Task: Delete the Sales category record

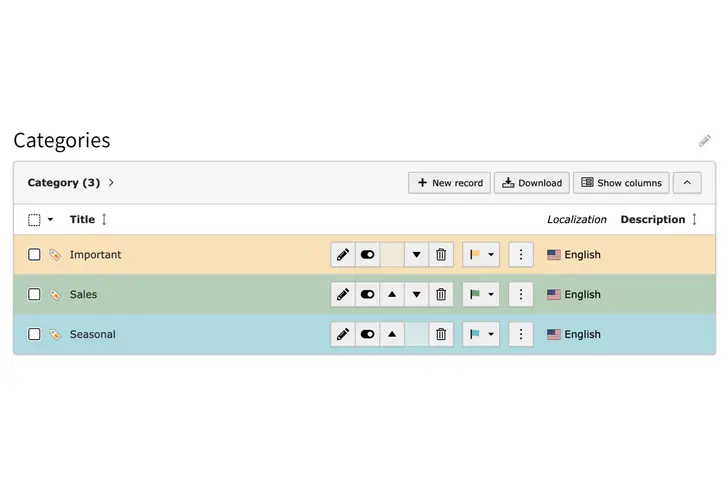Action: 441,295
